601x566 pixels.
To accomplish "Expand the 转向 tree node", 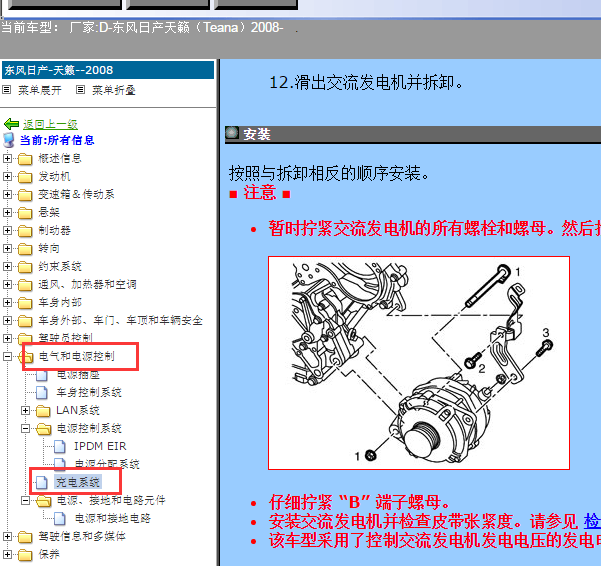I will [7, 248].
